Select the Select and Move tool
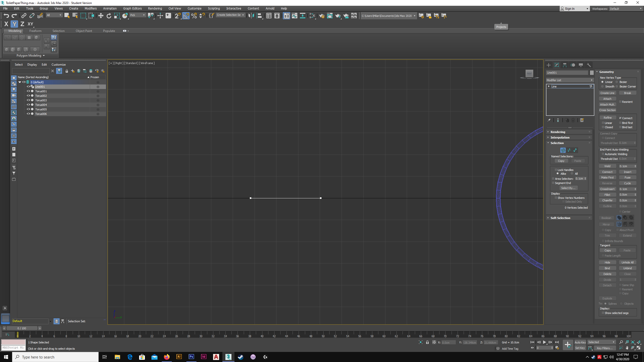This screenshot has height=362, width=644. point(101,16)
